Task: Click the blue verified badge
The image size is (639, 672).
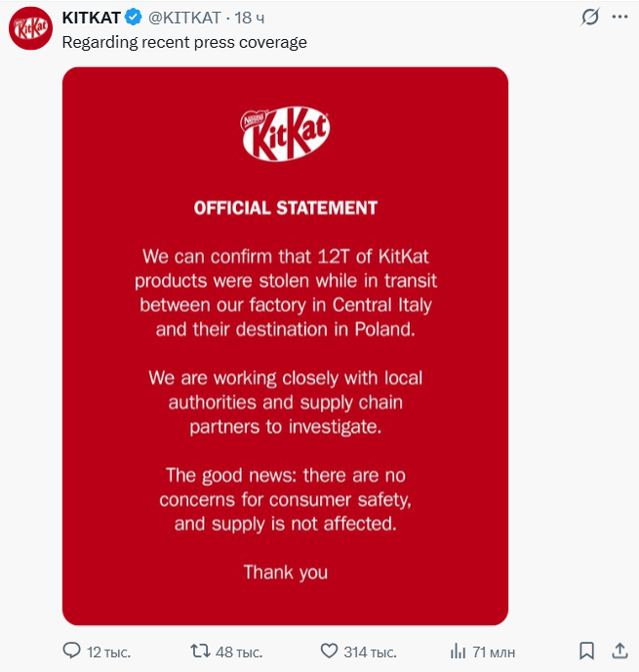Action: [x=133, y=18]
